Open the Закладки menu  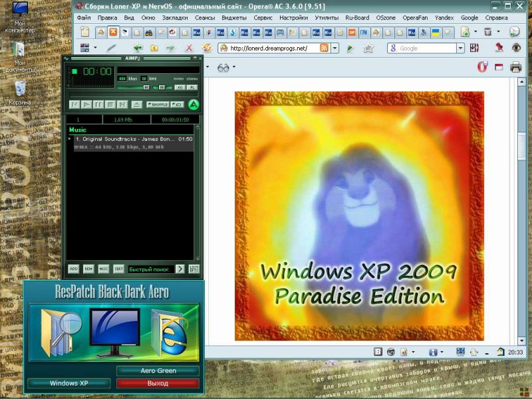(x=174, y=17)
